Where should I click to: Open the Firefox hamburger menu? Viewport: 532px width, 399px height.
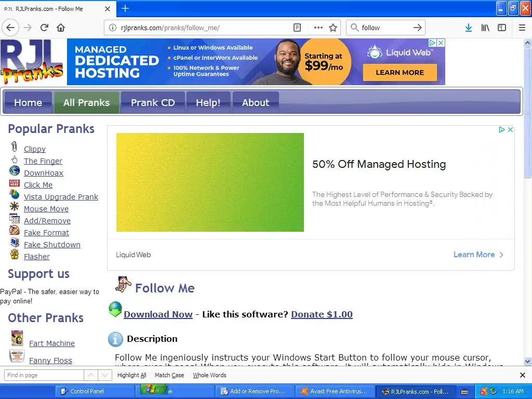tap(522, 28)
